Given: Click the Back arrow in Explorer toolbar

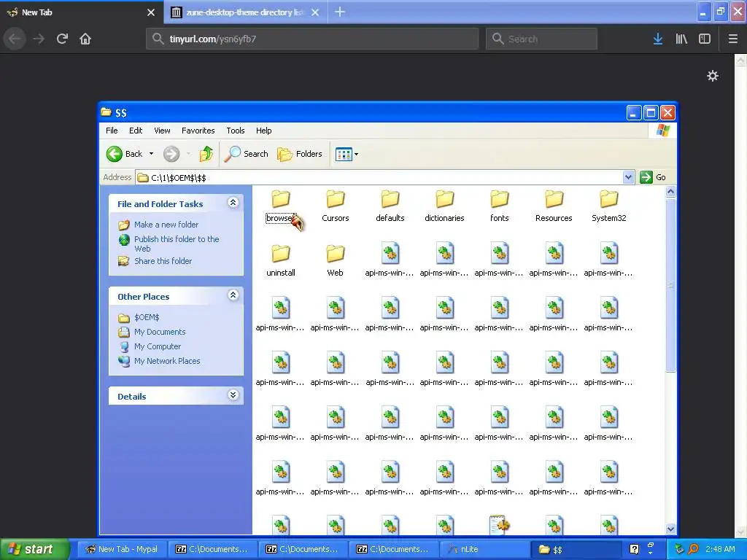Looking at the screenshot, I should pos(124,154).
